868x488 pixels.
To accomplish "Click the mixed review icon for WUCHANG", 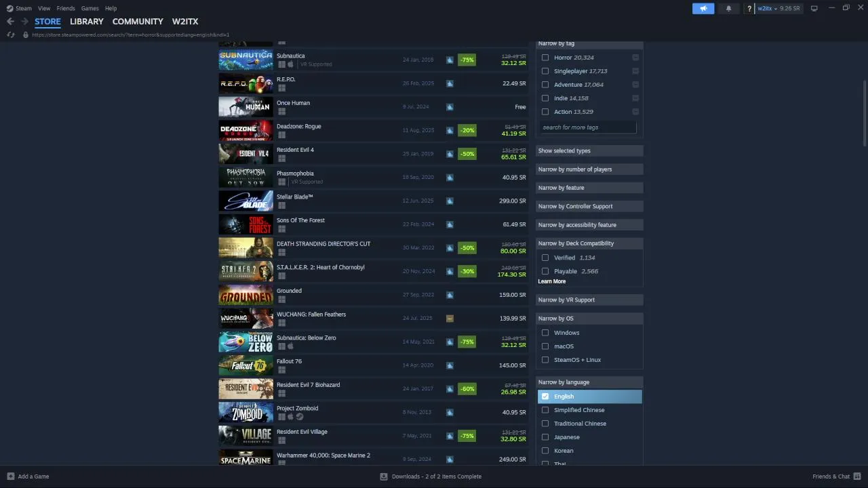I will point(450,319).
